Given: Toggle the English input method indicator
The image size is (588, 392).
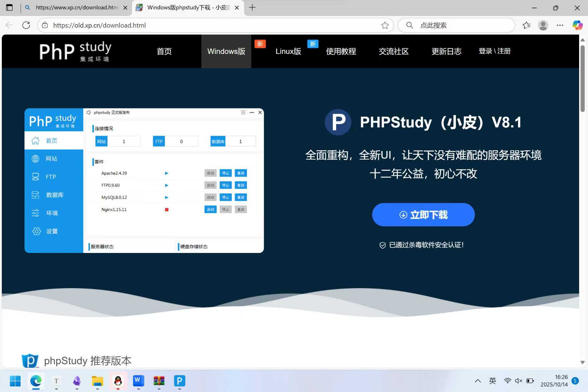Looking at the screenshot, I should pyautogui.click(x=492, y=381).
